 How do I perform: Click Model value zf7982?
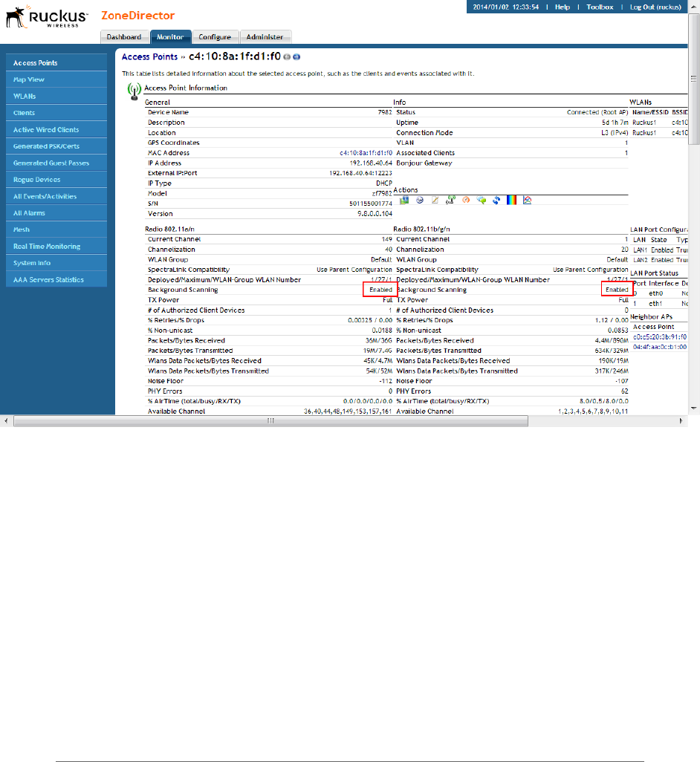[382, 193]
